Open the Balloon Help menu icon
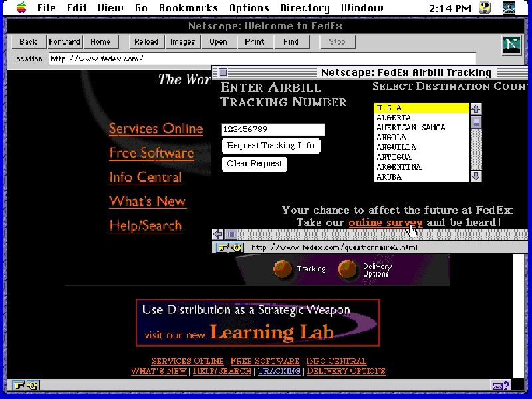Image resolution: width=532 pixels, height=399 pixels. [x=485, y=7]
